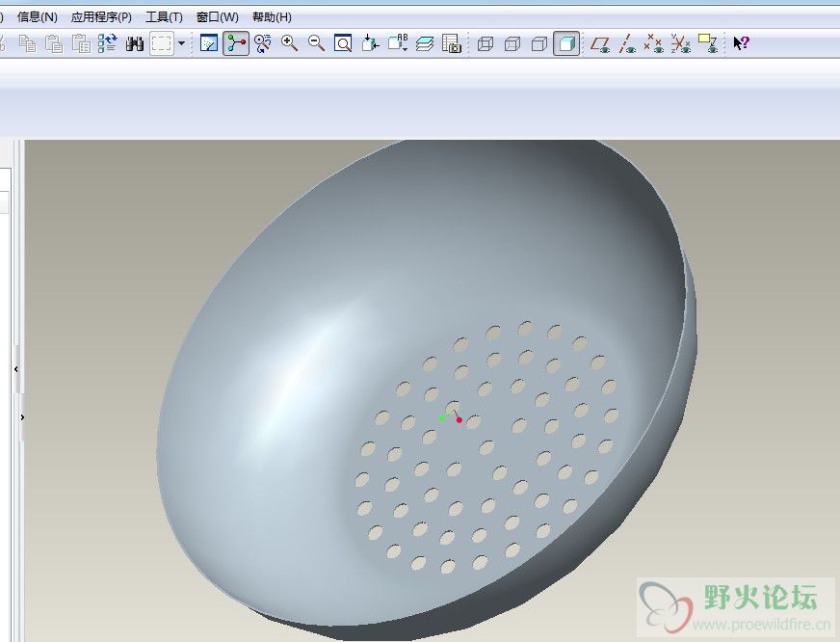The height and width of the screenshot is (642, 840).
Task: Click the zoom in magnifier
Action: pyautogui.click(x=289, y=43)
